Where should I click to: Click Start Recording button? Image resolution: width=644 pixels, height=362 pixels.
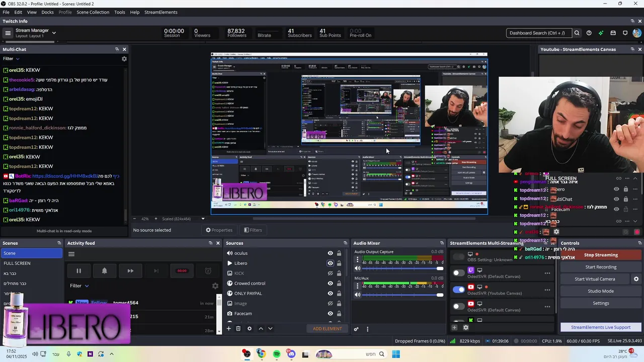(601, 267)
